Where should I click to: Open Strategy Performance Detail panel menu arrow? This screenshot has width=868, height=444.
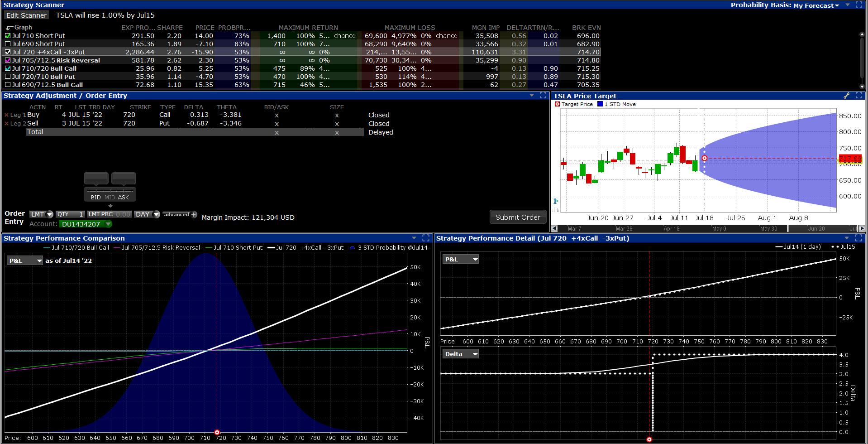(x=847, y=238)
